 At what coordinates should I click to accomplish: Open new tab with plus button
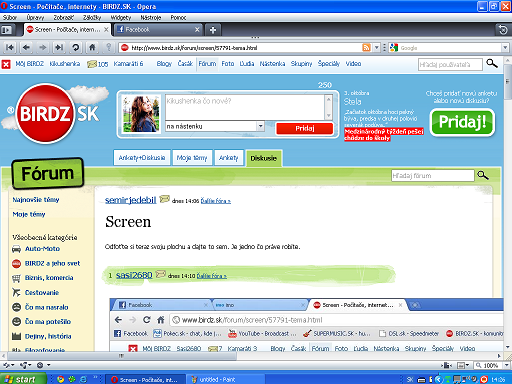(x=213, y=30)
